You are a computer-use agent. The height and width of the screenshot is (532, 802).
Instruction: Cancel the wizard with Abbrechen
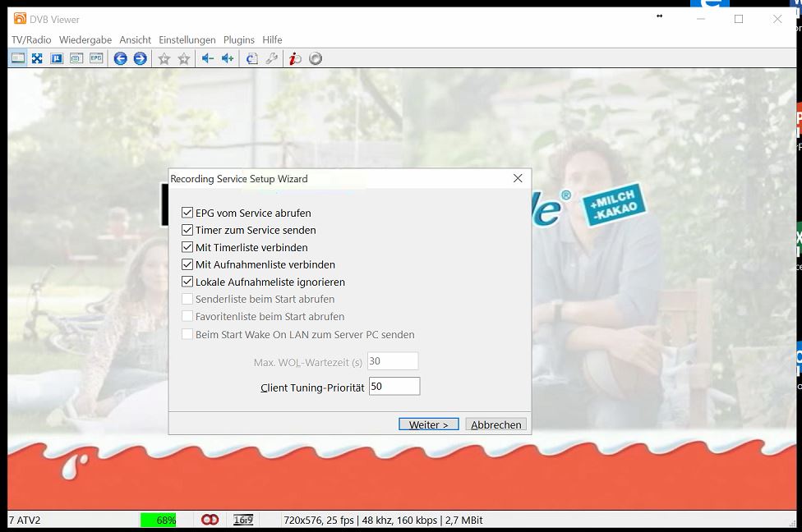click(x=495, y=424)
